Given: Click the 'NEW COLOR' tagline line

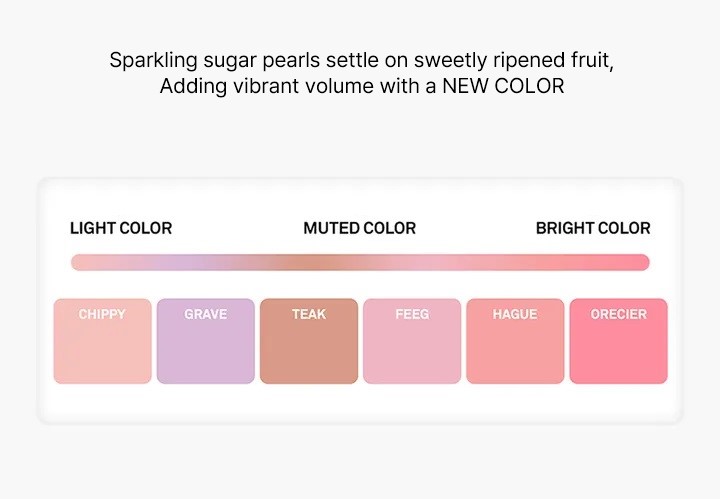Looking at the screenshot, I should 362,86.
